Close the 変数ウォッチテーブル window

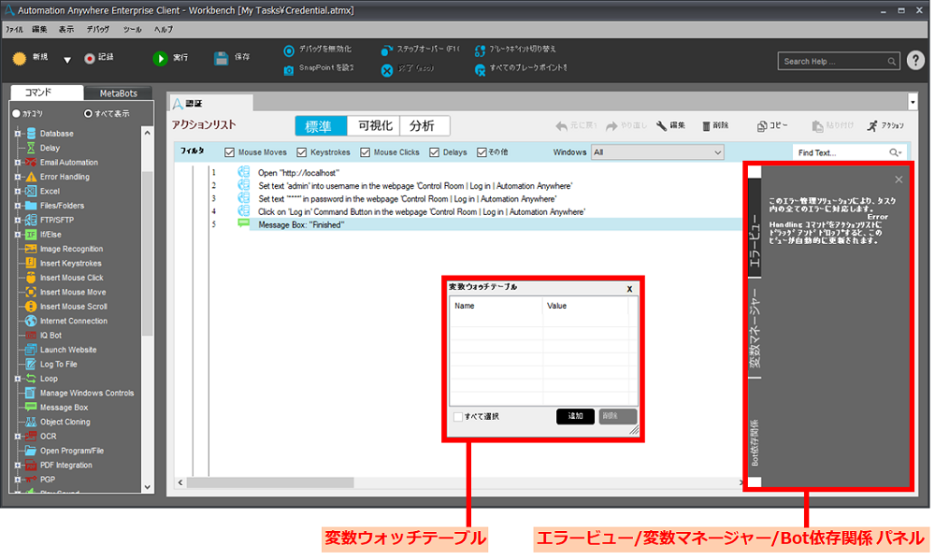pyautogui.click(x=629, y=289)
